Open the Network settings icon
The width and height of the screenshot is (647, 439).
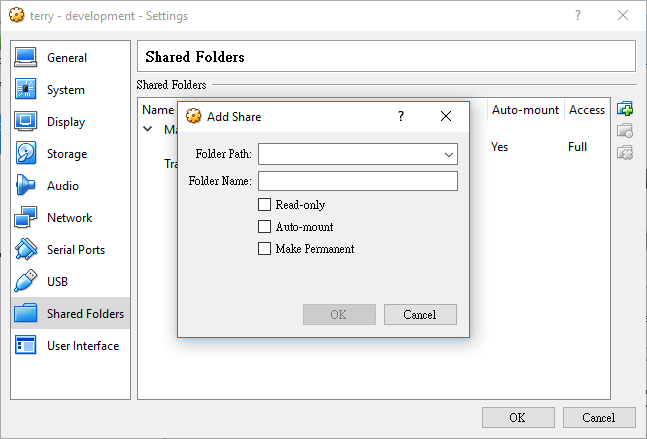click(x=25, y=217)
